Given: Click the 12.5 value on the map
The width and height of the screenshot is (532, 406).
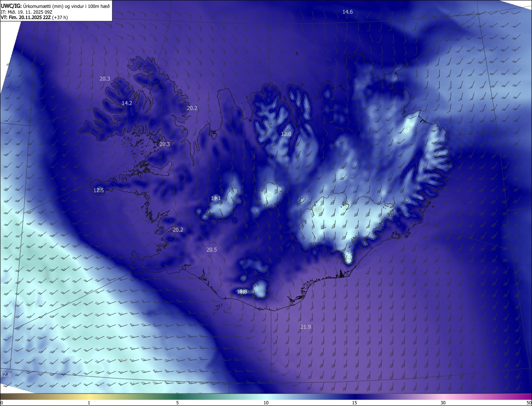Looking at the screenshot, I should click(99, 191).
